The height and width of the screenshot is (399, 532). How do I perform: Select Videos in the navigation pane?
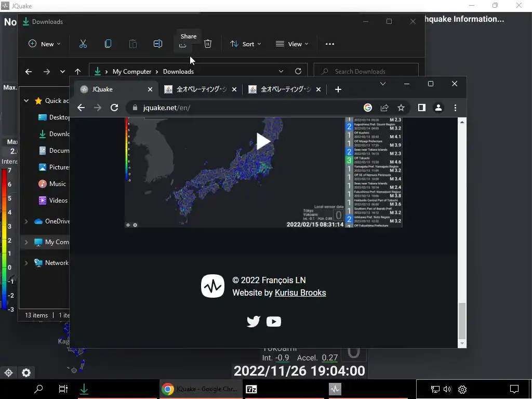(x=54, y=200)
